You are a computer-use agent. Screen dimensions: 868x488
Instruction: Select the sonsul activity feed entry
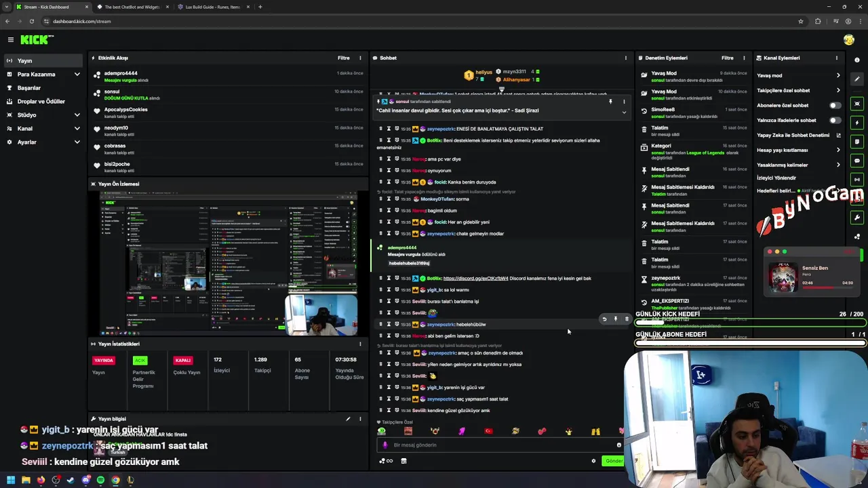pos(229,94)
